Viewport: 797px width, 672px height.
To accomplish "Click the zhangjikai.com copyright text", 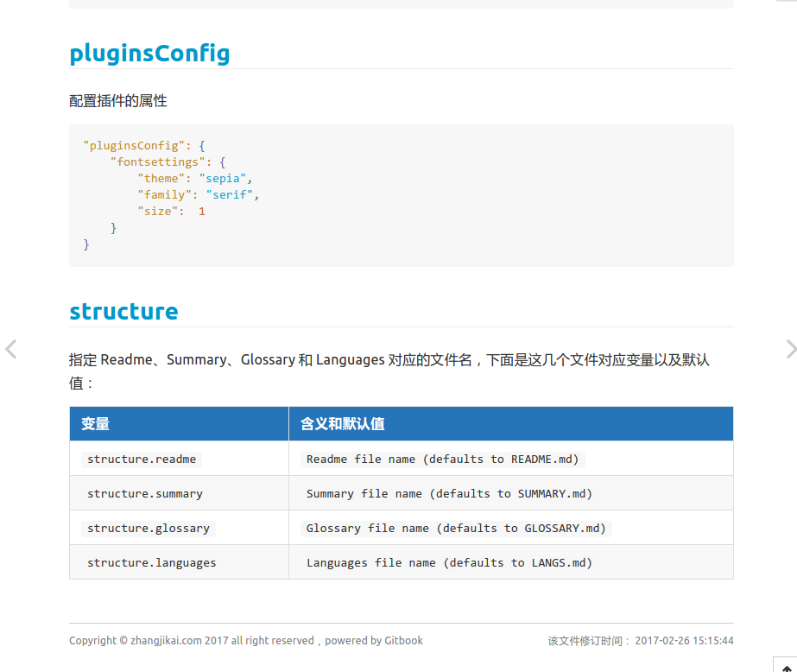I will coord(167,641).
